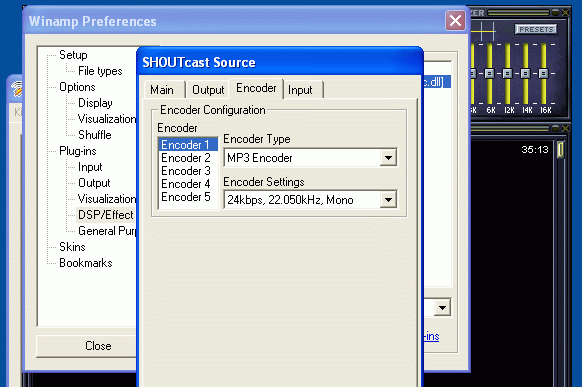582x387 pixels.
Task: Select the Plug-ins tree item
Action: (78, 151)
